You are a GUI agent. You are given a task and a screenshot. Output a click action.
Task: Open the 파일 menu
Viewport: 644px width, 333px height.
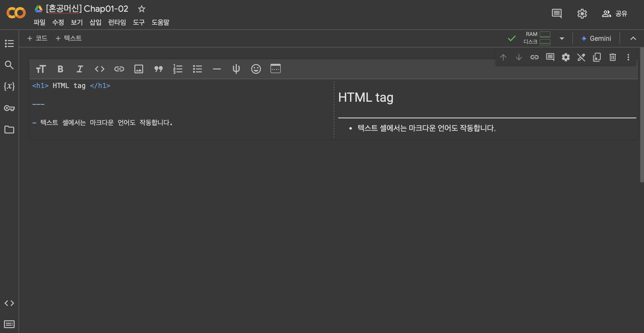(39, 22)
